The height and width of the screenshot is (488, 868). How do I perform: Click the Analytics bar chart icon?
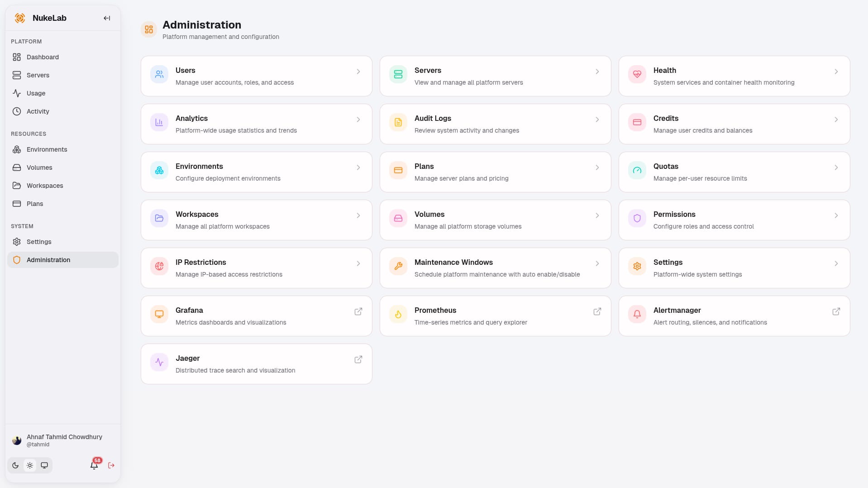tap(159, 122)
